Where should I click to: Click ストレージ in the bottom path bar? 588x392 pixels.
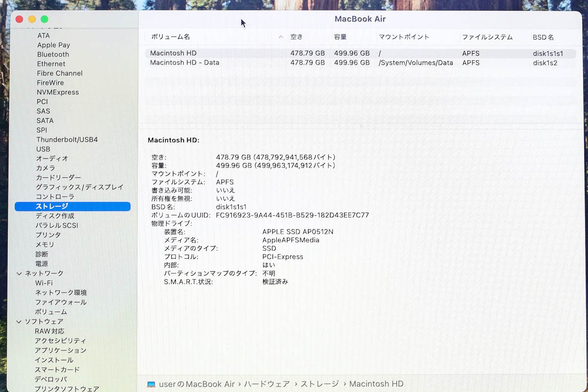(319, 384)
